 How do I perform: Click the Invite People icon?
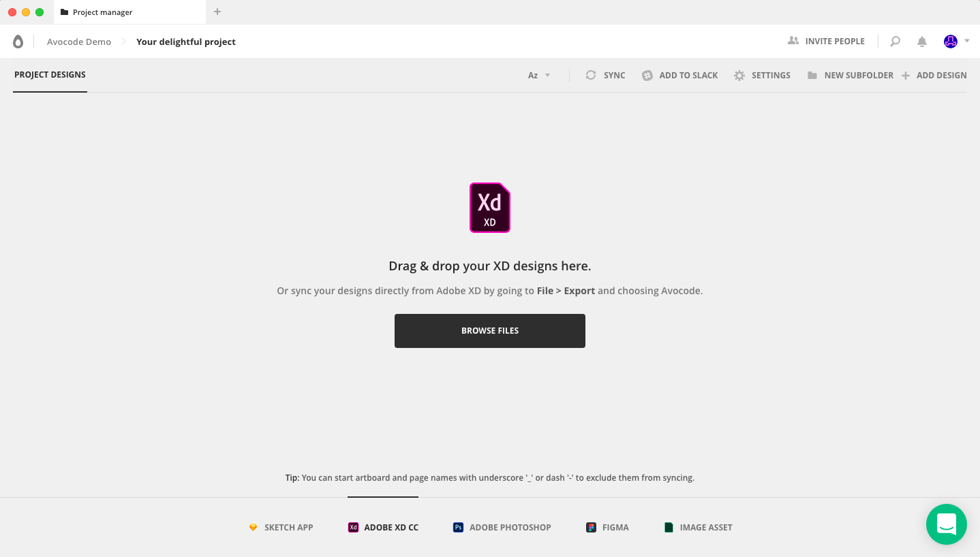[793, 41]
